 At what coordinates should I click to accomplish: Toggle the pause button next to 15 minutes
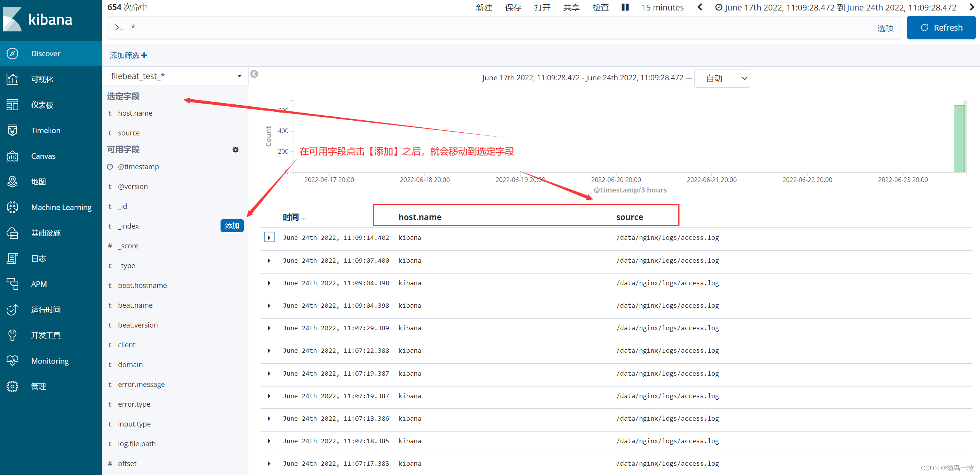625,7
